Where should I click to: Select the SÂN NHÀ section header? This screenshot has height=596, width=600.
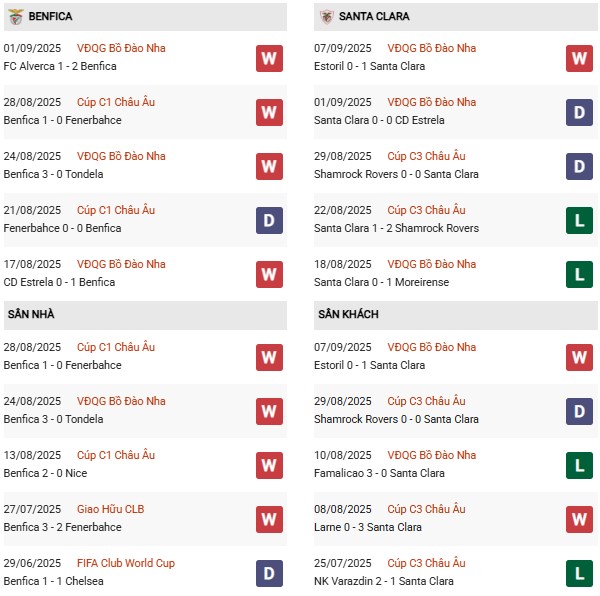[x=145, y=314]
